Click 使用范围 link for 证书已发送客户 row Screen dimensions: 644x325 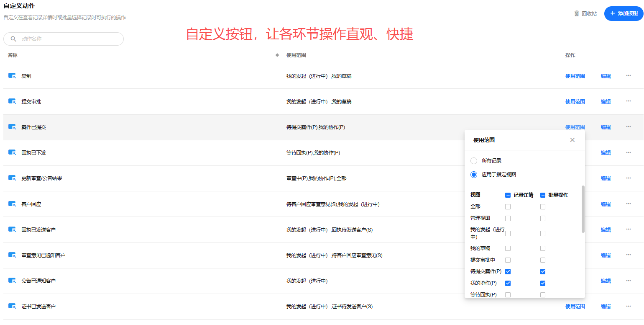coord(575,307)
